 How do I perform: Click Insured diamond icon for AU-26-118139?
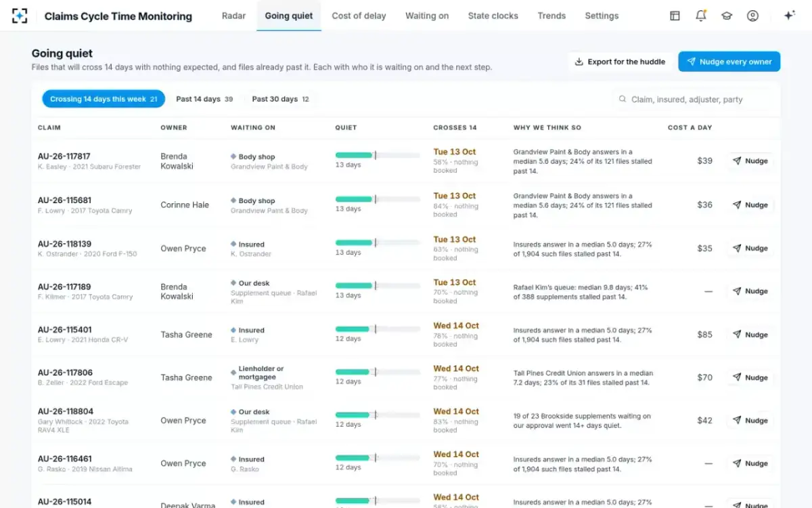[x=233, y=244]
